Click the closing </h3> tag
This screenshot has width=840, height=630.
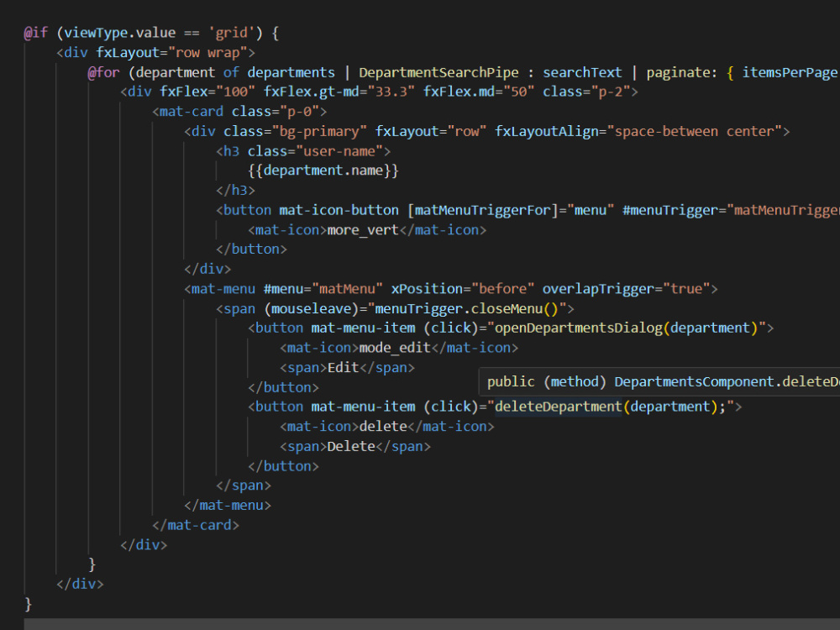[235, 190]
